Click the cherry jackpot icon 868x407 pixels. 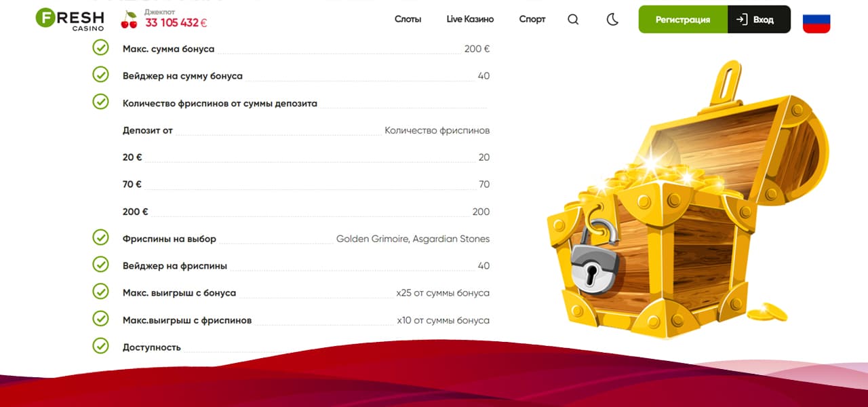[129, 20]
